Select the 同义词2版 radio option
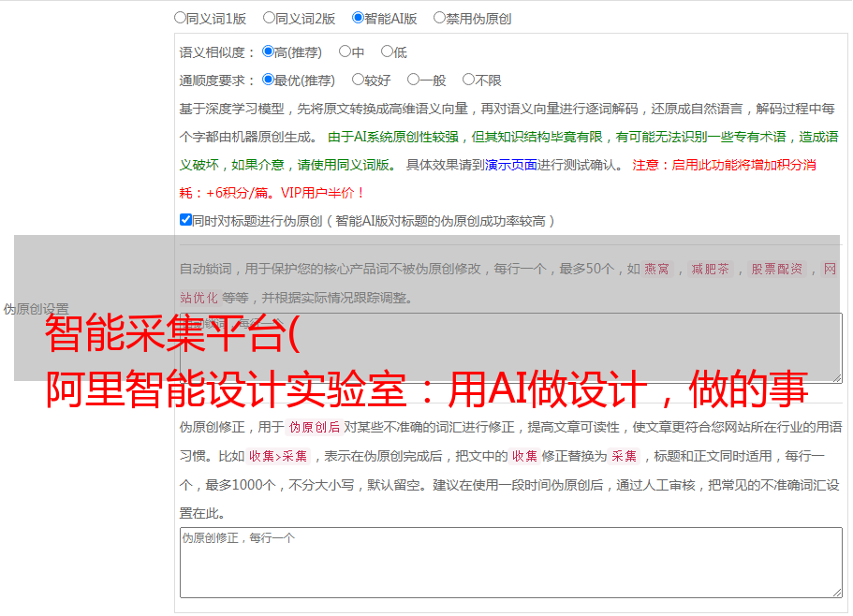This screenshot has width=853, height=616. click(270, 18)
